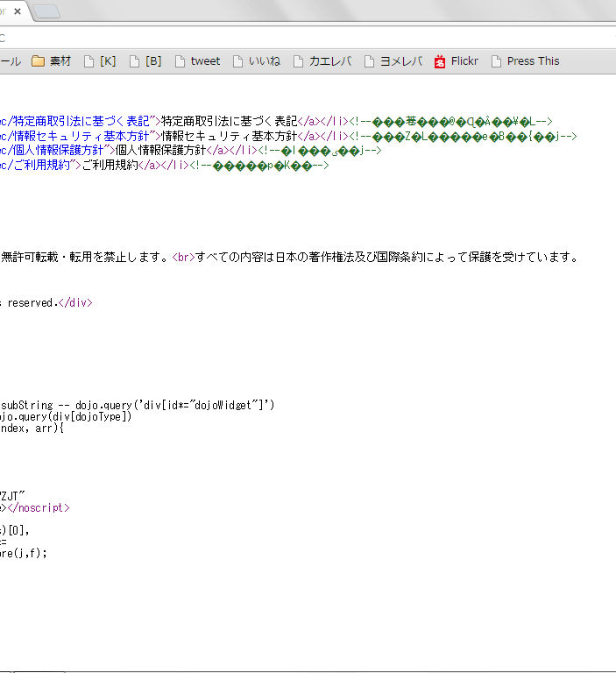Open the Flickr bookmark

click(x=456, y=61)
